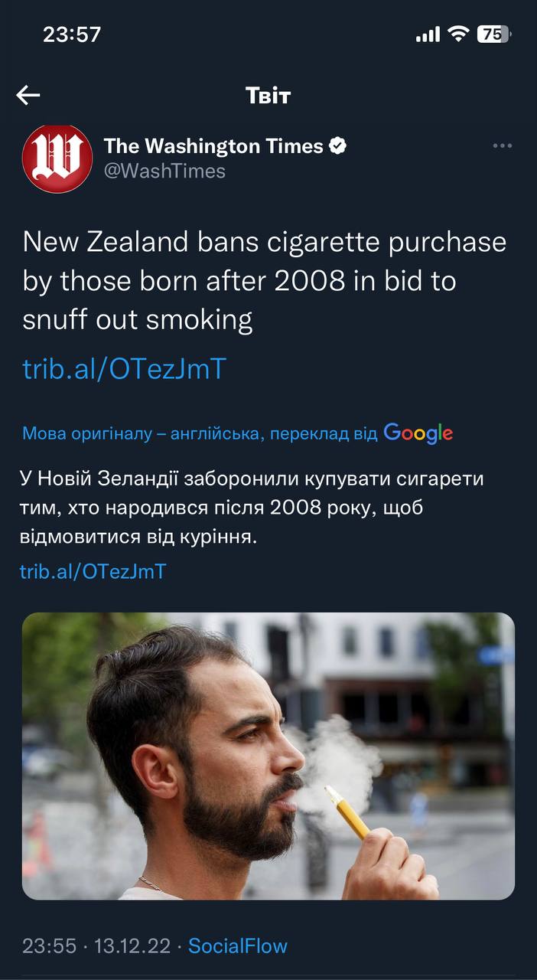
Task: Tap the @WashTimes handle
Action: coord(164,171)
